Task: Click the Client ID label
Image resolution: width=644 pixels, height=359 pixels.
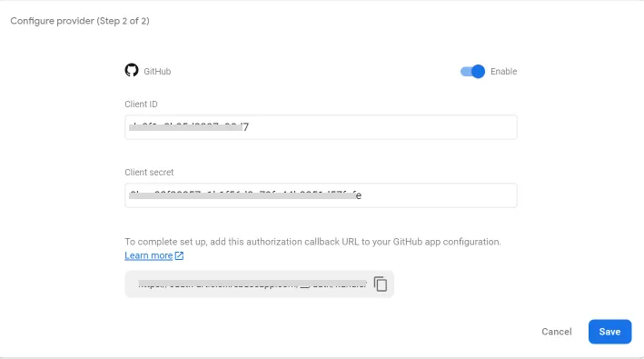Action: tap(141, 105)
